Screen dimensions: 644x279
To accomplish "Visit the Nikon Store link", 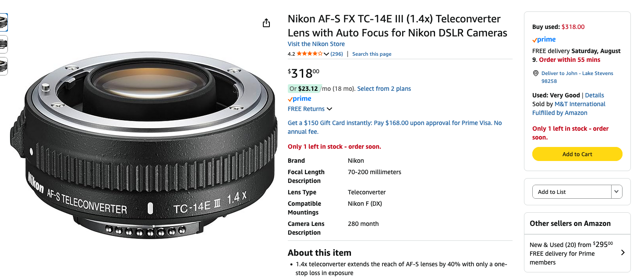I will (x=316, y=44).
